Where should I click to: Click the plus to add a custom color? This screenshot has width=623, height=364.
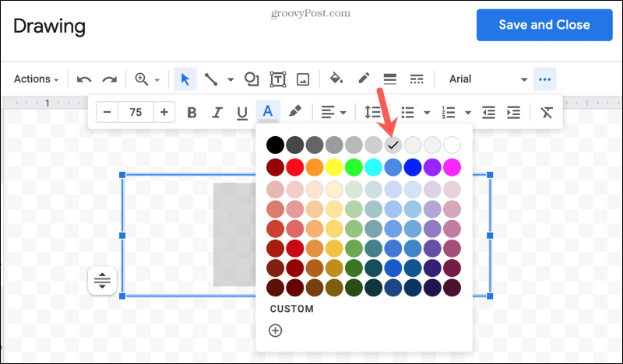(x=276, y=331)
